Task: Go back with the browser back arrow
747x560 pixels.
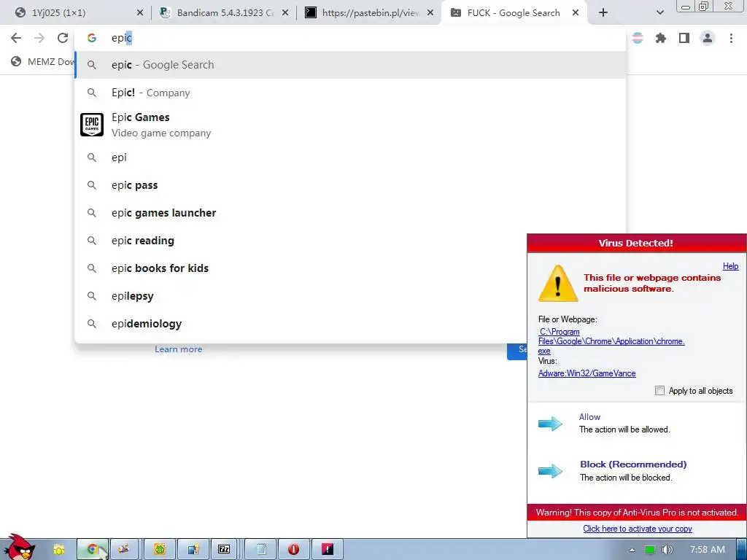Action: pos(16,38)
